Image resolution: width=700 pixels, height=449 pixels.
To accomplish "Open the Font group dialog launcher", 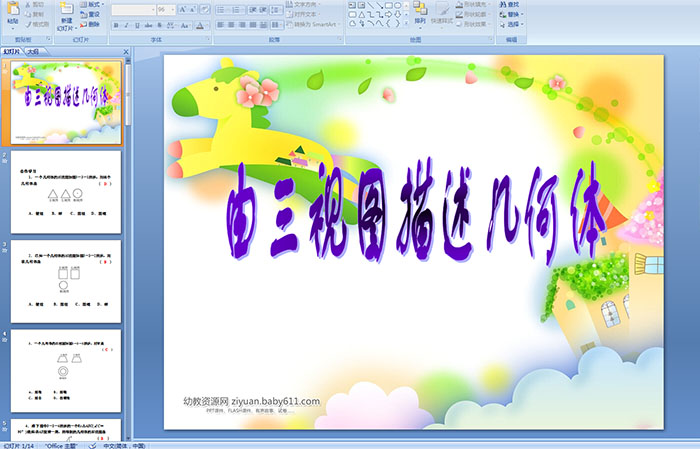I will click(x=208, y=40).
